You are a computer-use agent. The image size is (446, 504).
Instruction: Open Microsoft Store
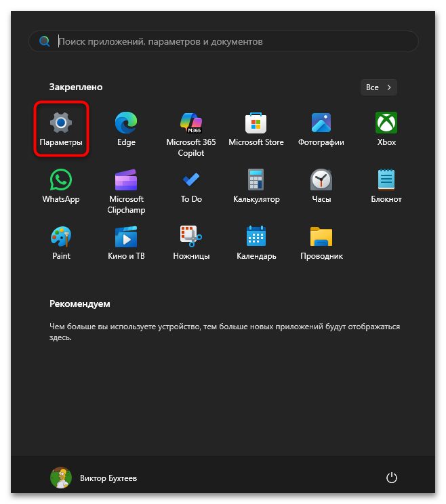256,129
